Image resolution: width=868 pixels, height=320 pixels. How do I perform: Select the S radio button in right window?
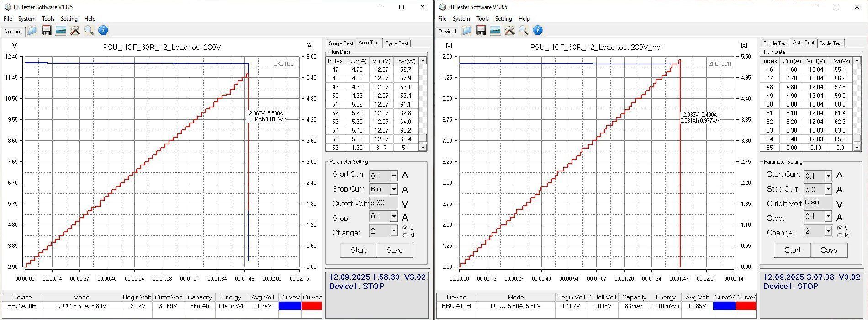(x=840, y=228)
